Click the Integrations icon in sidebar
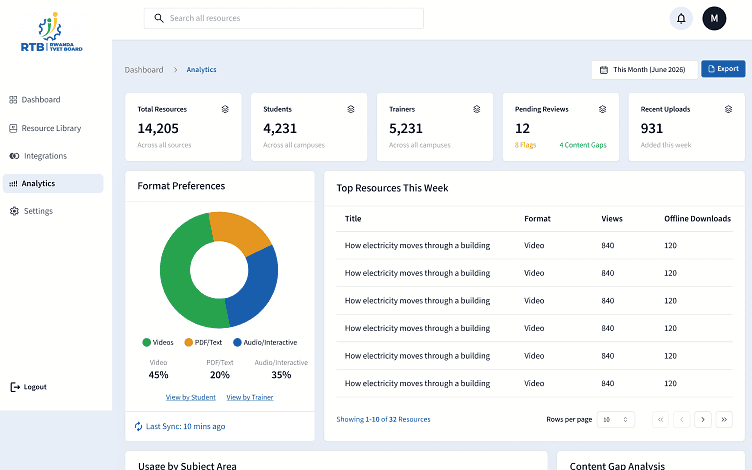The image size is (752, 470). point(14,156)
